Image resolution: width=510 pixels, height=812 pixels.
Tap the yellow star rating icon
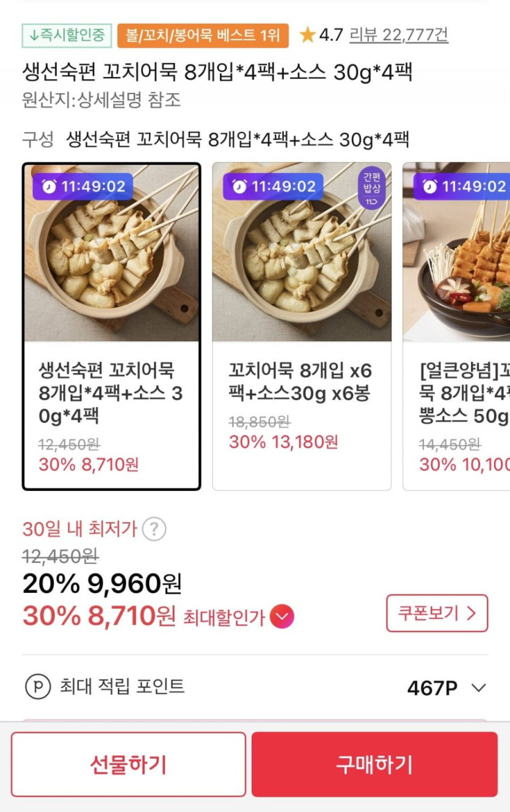point(307,35)
